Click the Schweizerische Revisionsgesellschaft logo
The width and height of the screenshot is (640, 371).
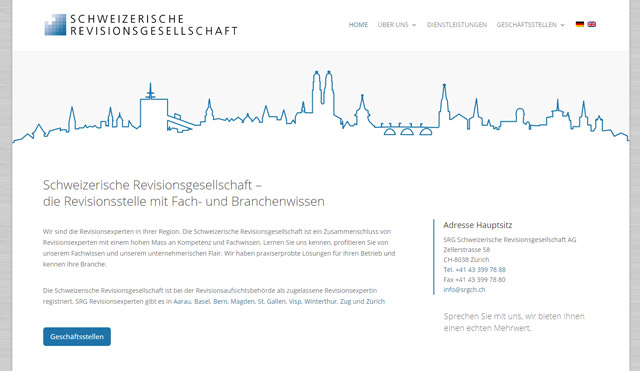point(141,25)
